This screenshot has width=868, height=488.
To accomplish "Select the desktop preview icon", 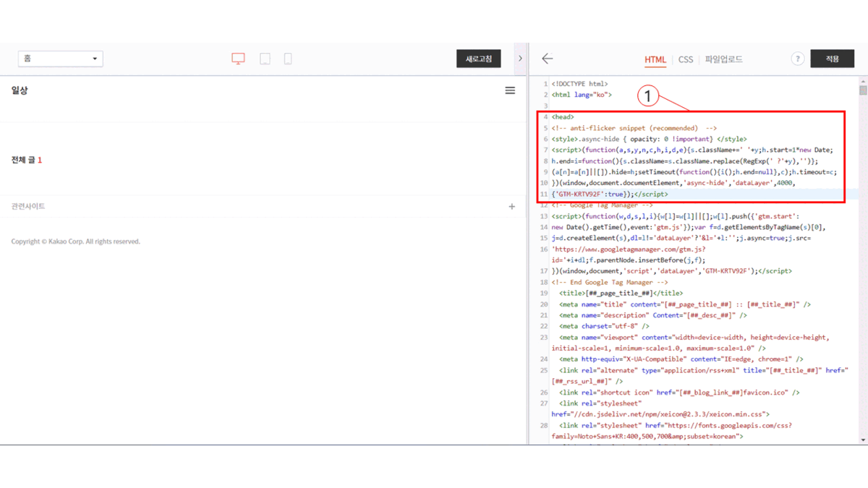I will pos(238,59).
